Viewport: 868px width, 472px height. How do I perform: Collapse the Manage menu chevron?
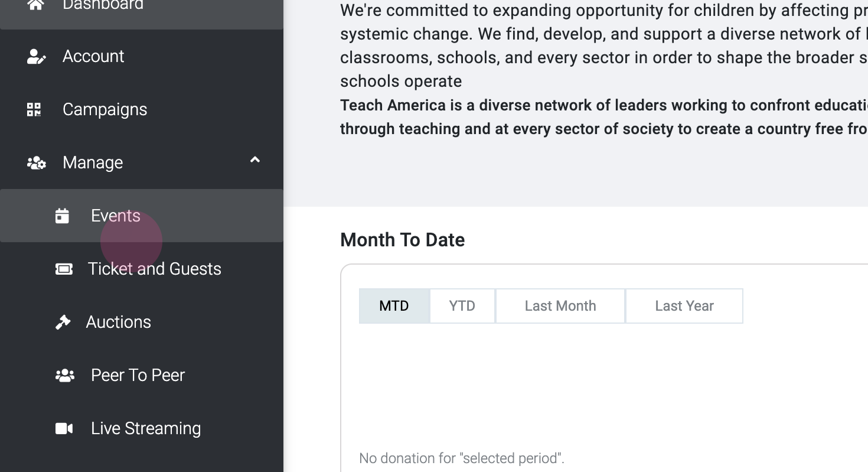pyautogui.click(x=255, y=160)
